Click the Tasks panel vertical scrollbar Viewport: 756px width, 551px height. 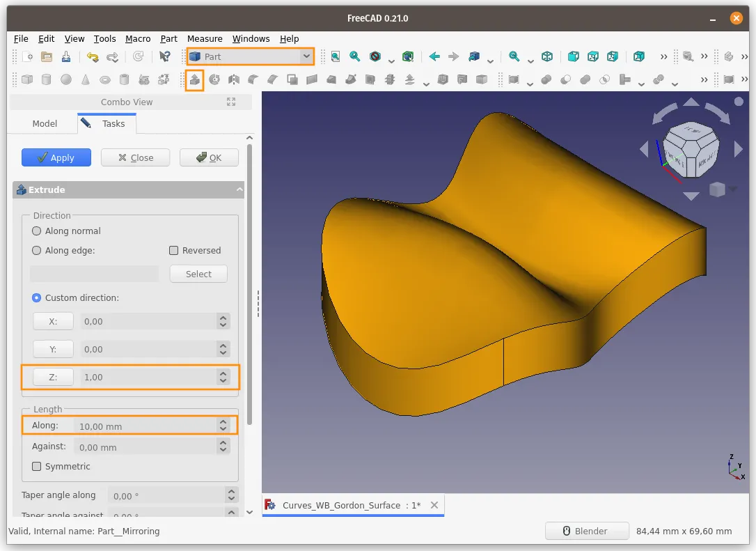249,285
